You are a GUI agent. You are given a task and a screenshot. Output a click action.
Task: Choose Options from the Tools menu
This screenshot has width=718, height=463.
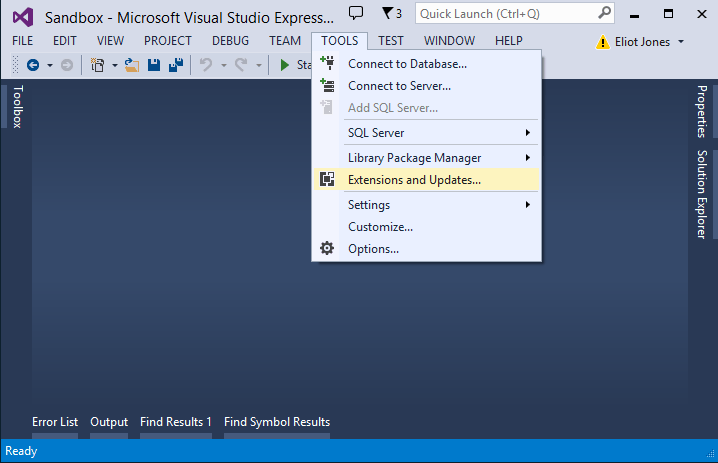(x=426, y=249)
